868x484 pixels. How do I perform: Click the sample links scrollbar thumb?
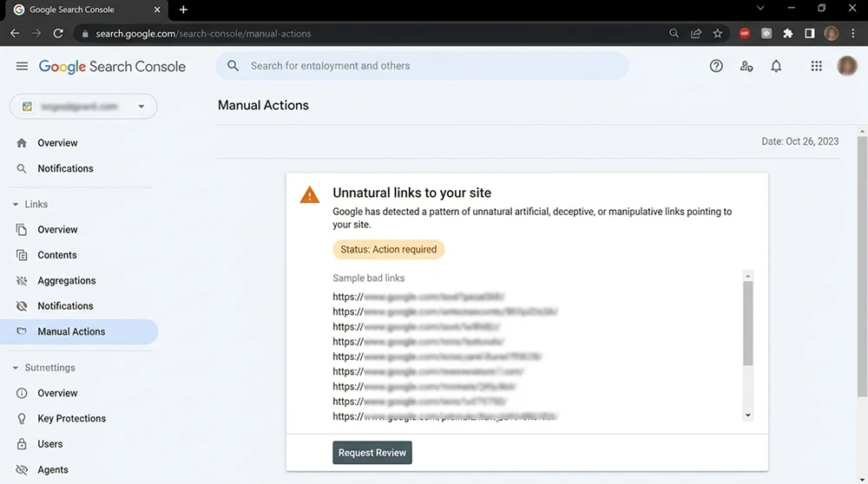pyautogui.click(x=748, y=324)
